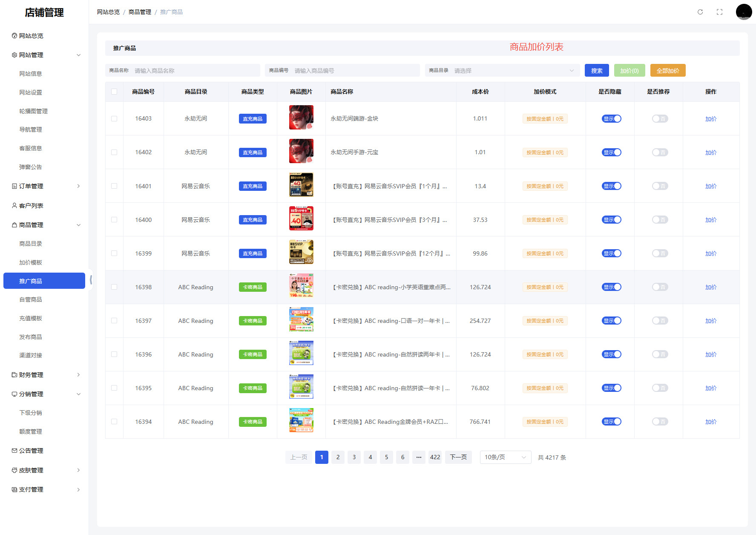Toggle 是否推荐 switch for product 16394
The height and width of the screenshot is (535, 756).
pos(660,422)
